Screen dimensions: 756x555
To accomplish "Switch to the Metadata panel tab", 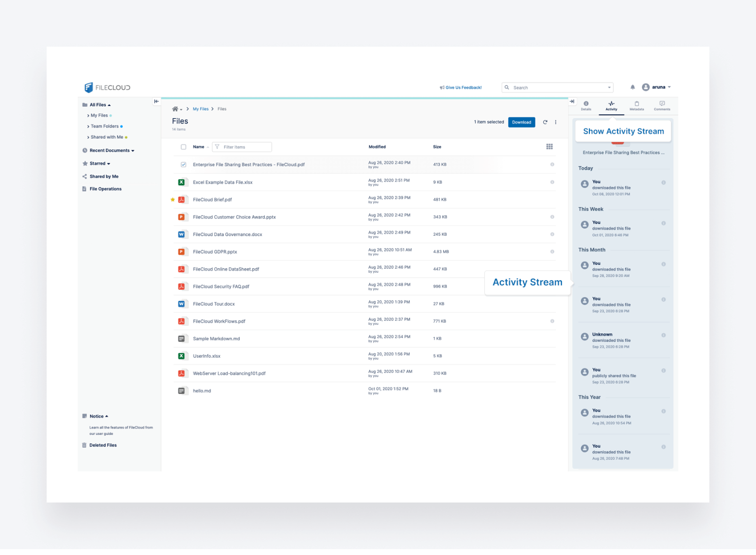I will [636, 106].
